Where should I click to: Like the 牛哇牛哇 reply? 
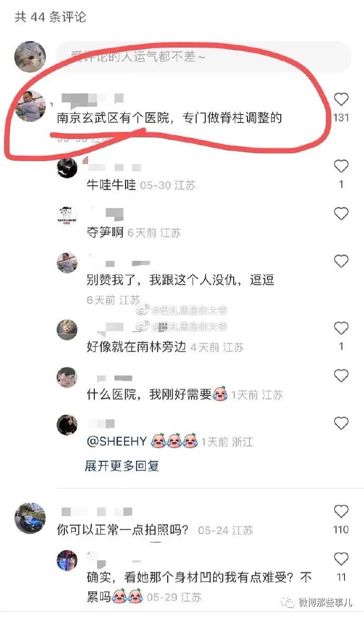[x=341, y=166]
